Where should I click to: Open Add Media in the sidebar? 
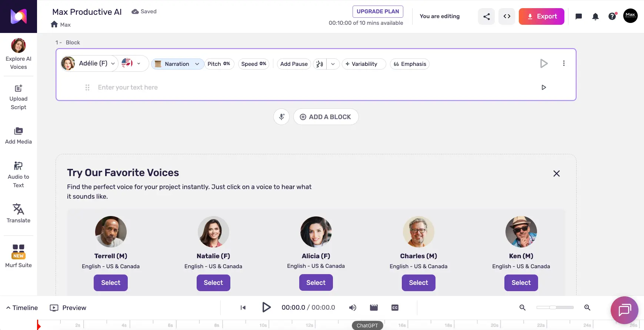tap(19, 135)
